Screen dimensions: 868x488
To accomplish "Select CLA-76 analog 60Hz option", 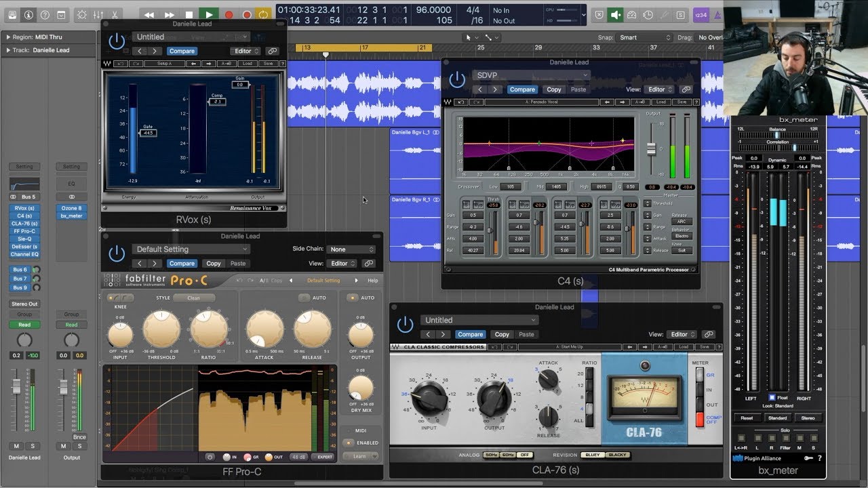I will click(508, 455).
